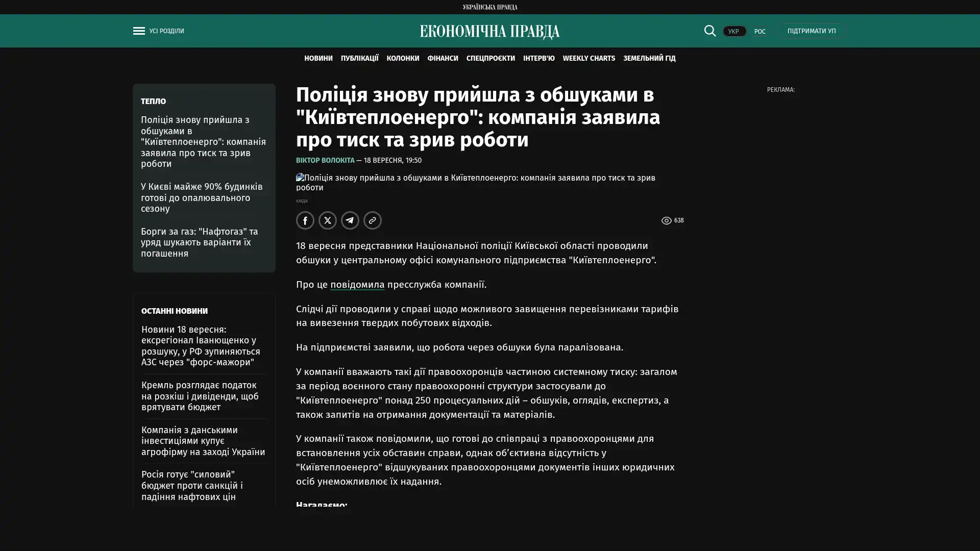Open author Віктор Волокіта page
The width and height of the screenshot is (980, 551).
tap(325, 160)
